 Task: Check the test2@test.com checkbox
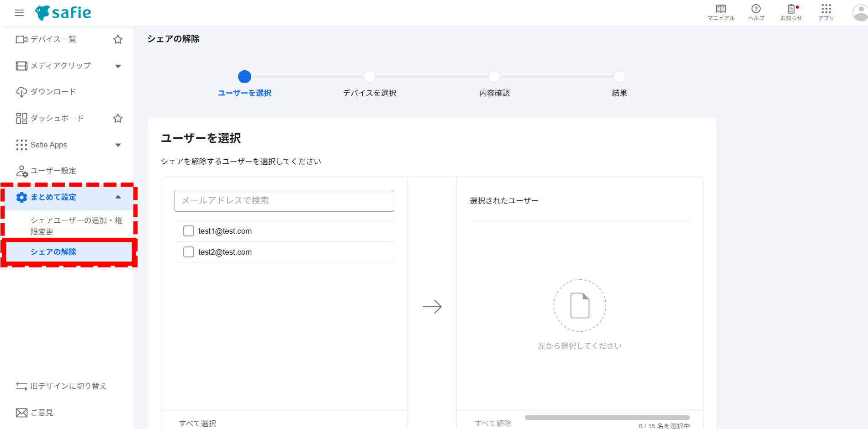(189, 252)
